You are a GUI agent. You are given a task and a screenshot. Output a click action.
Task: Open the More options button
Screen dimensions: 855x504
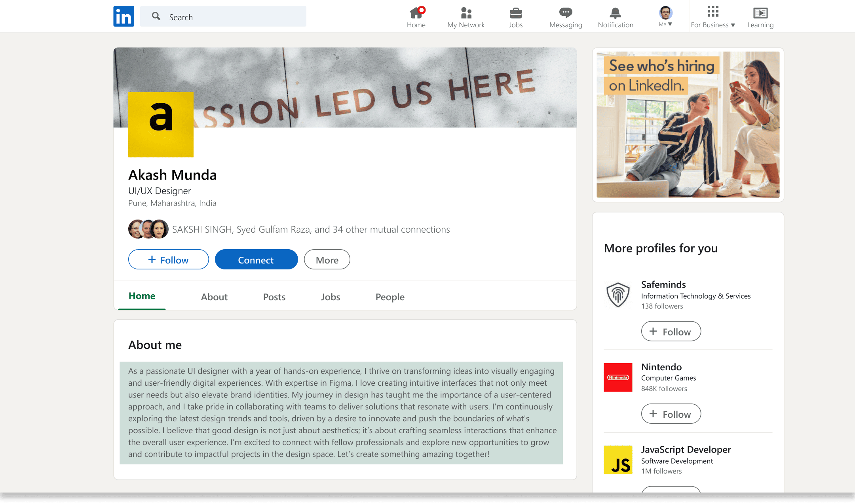[327, 260]
